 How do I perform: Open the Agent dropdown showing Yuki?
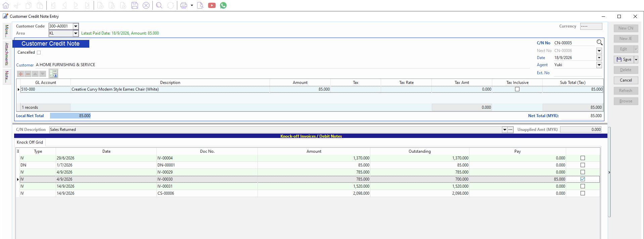599,65
